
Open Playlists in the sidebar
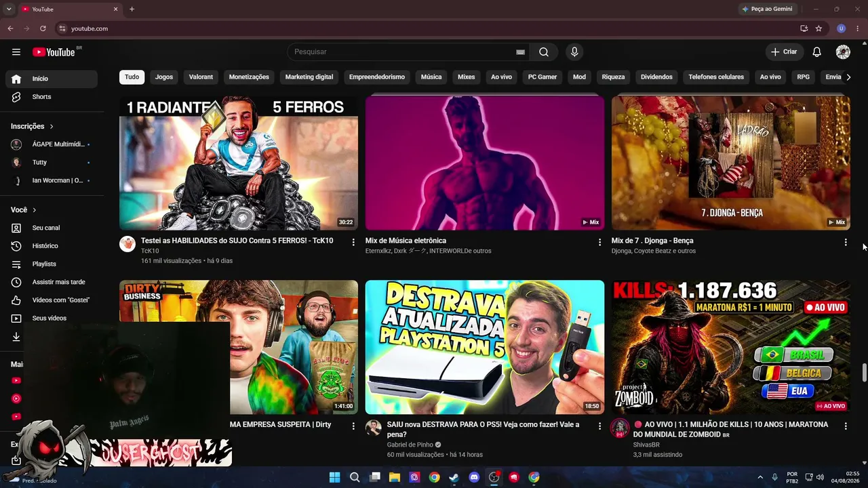point(52,264)
